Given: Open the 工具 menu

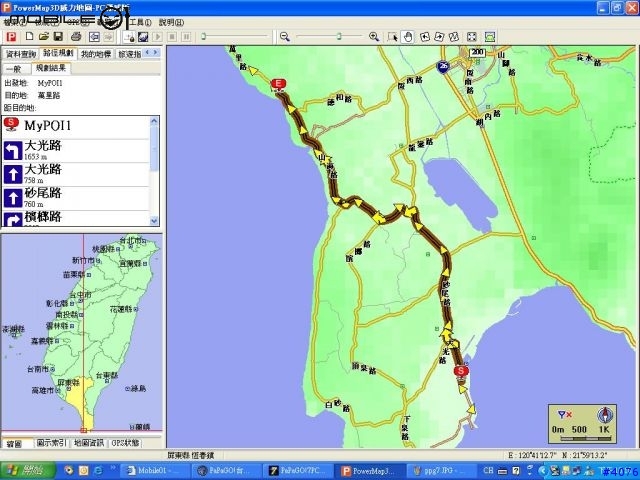Looking at the screenshot, I should coord(140,22).
